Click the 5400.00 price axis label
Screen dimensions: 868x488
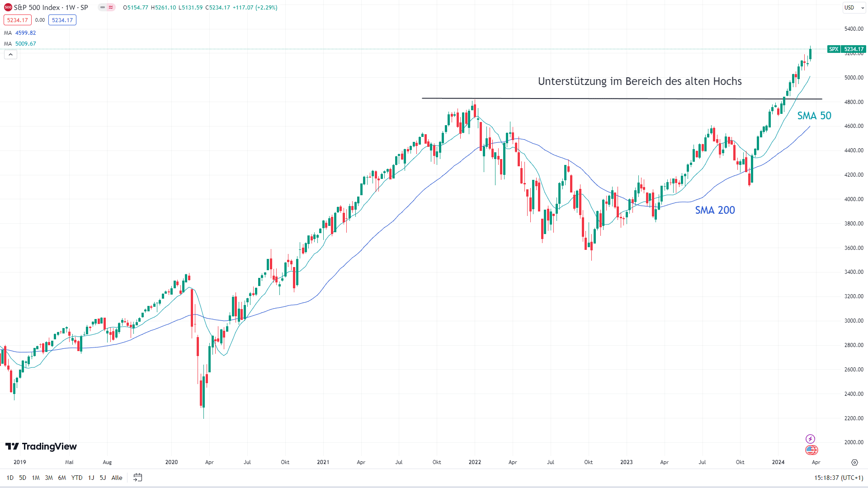(x=854, y=29)
